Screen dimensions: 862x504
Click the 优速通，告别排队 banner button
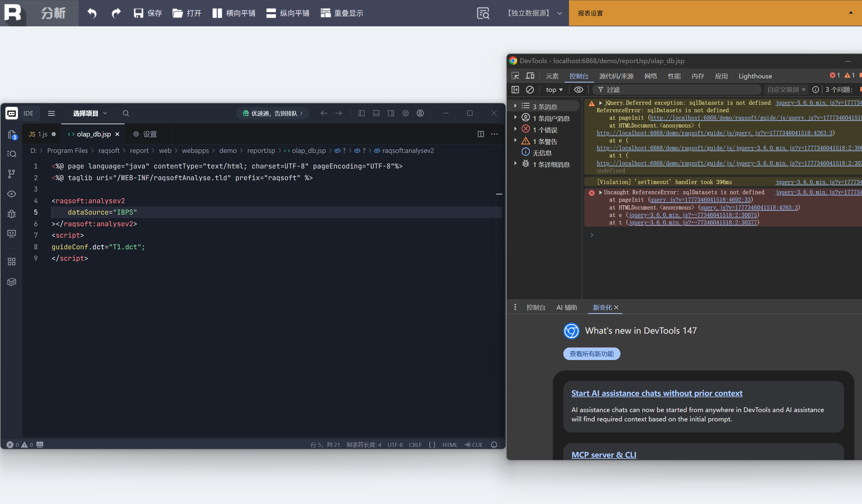[x=273, y=113]
